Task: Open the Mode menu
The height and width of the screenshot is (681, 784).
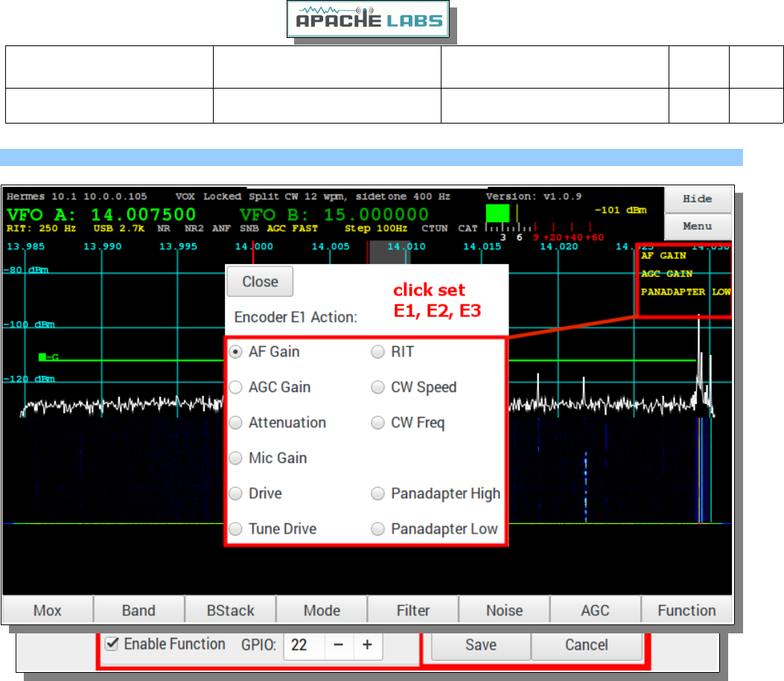Action: point(322,610)
